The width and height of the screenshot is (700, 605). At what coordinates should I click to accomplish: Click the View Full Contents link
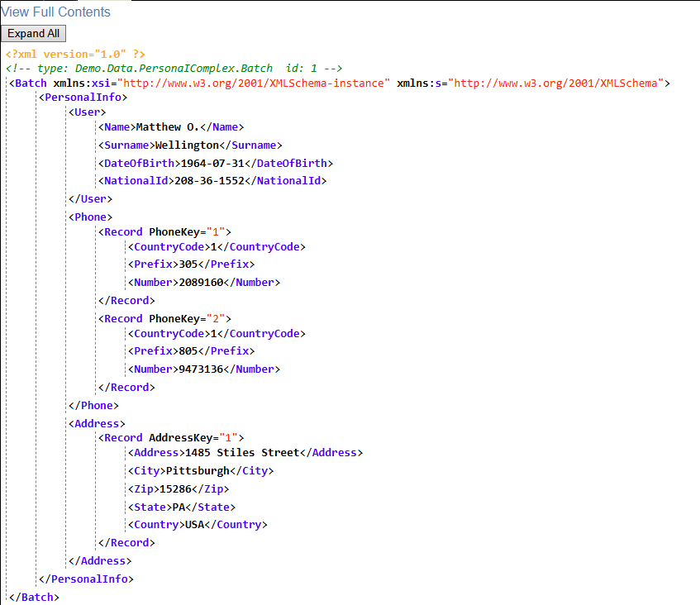pos(56,12)
